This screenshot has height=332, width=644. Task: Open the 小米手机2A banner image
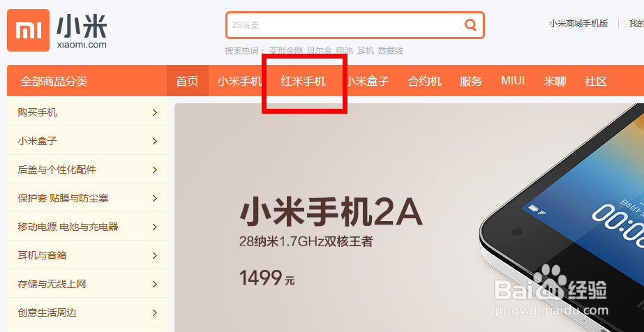point(409,218)
